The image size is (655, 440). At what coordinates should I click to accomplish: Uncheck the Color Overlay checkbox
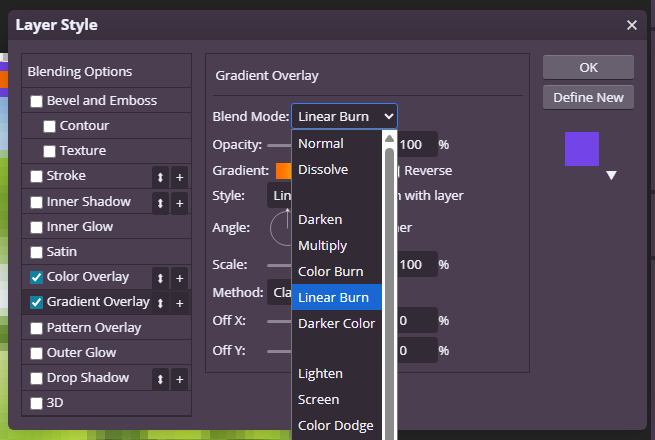37,277
